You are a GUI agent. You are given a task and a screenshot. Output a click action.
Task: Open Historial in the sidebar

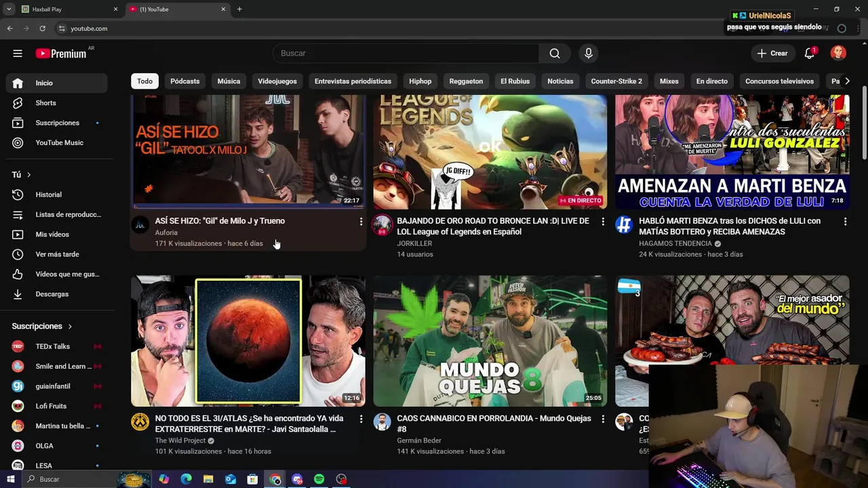pos(57,195)
